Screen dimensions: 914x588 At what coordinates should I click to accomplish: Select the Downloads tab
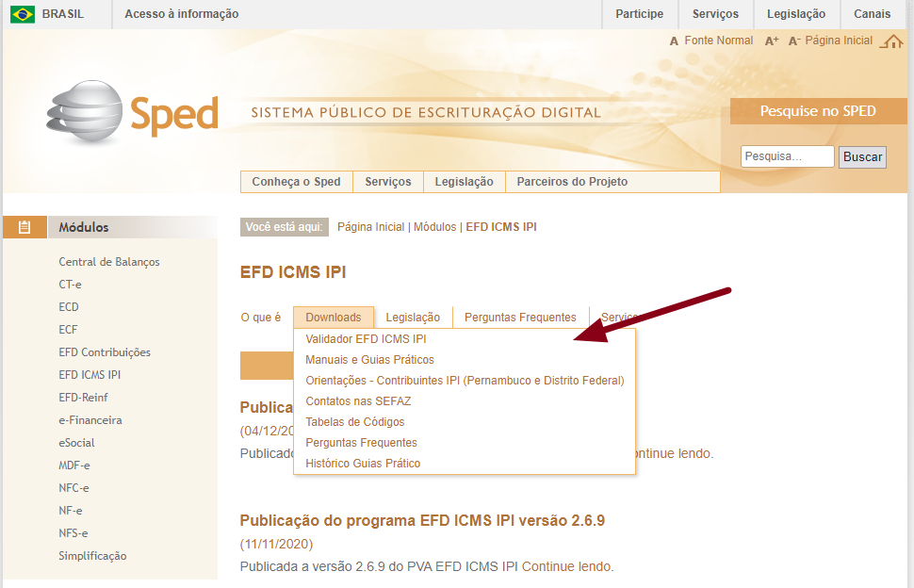point(334,317)
